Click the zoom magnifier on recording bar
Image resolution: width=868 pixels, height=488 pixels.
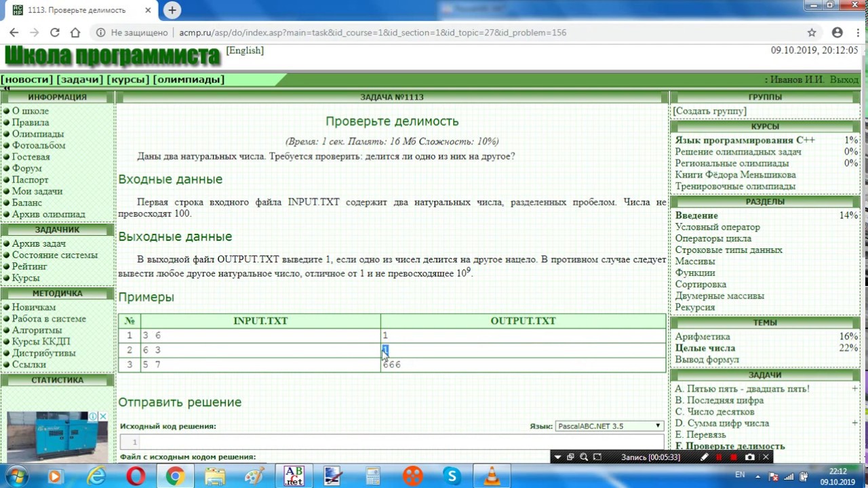(x=584, y=457)
